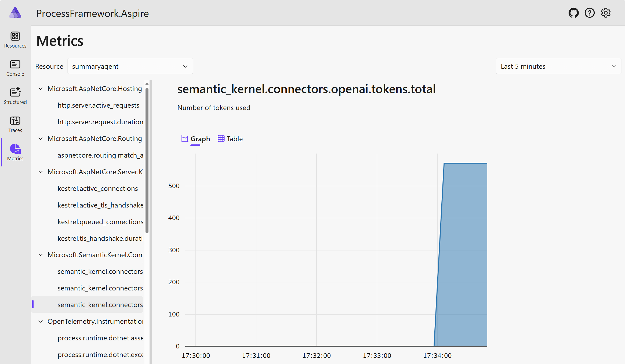Collapse the Microsoft.AspNetCore.Server.K group
Screen dimensions: 625x364
point(41,172)
